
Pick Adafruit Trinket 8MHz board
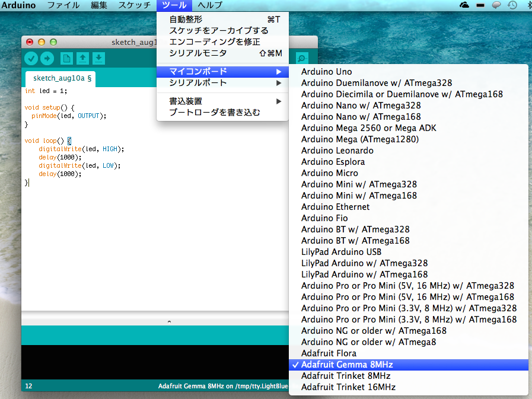pyautogui.click(x=409, y=376)
